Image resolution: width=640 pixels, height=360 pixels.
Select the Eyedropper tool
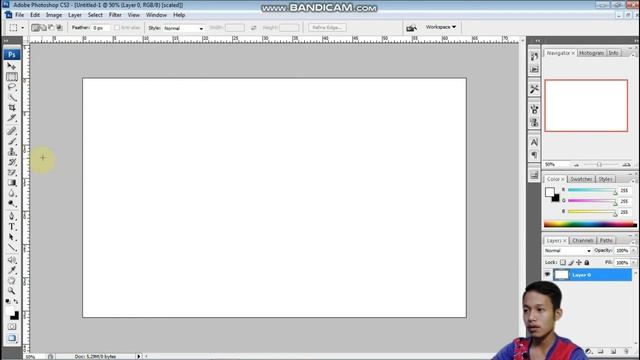(x=11, y=270)
